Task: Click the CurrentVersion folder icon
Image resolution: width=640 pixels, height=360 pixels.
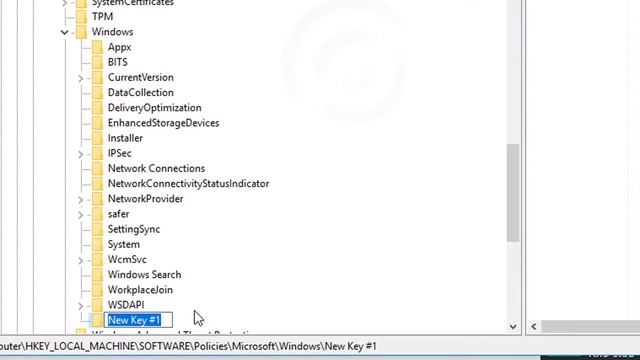Action: tap(98, 77)
